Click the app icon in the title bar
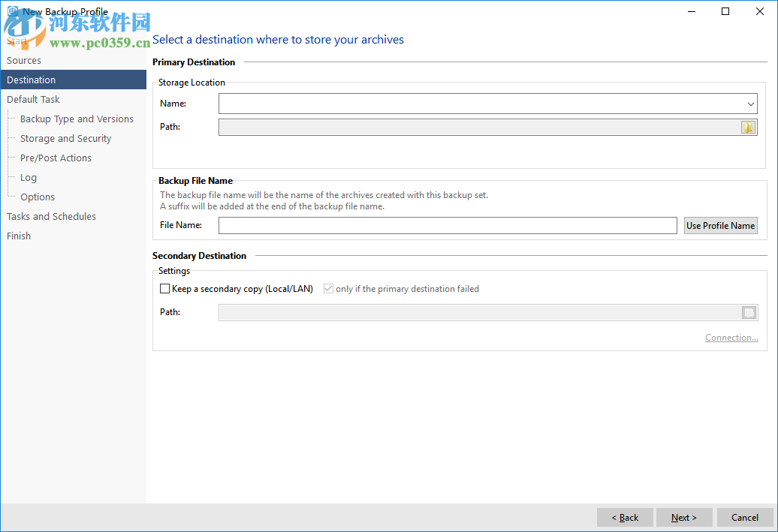This screenshot has width=778, height=532. point(12,11)
